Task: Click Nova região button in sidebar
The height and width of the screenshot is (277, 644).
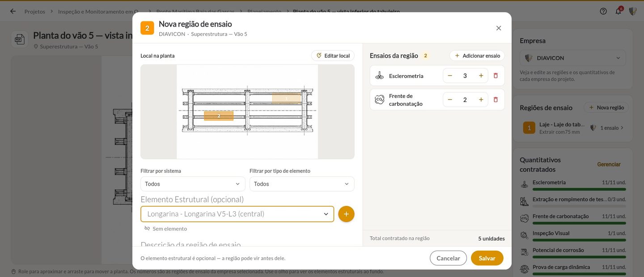Action: (x=606, y=107)
